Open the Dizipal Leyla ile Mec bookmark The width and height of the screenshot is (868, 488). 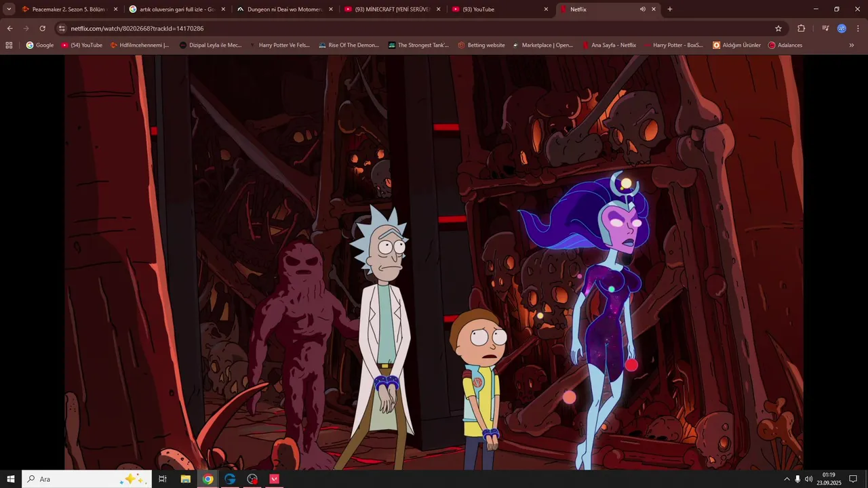coord(210,45)
